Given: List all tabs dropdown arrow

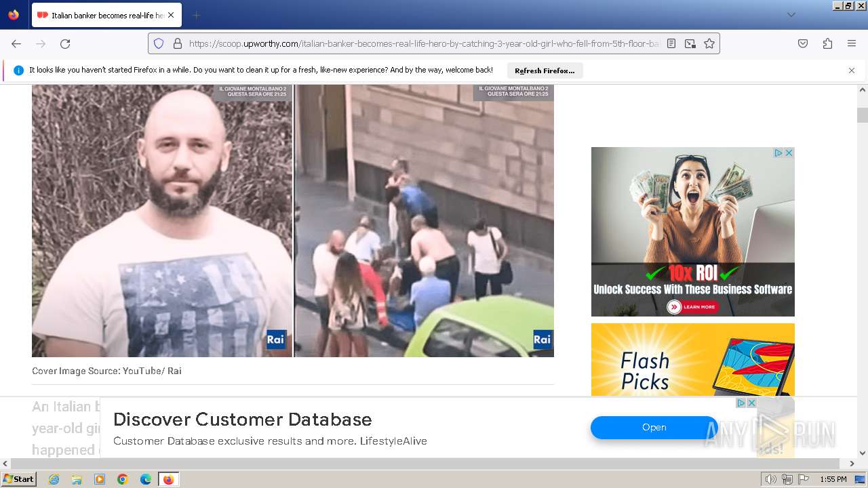Looking at the screenshot, I should pyautogui.click(x=791, y=15).
